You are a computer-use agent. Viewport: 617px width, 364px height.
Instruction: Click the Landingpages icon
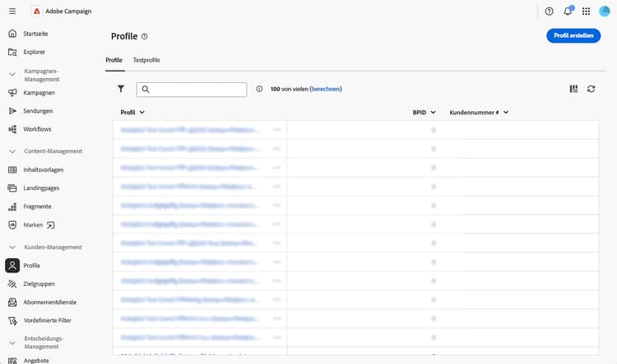(x=12, y=188)
